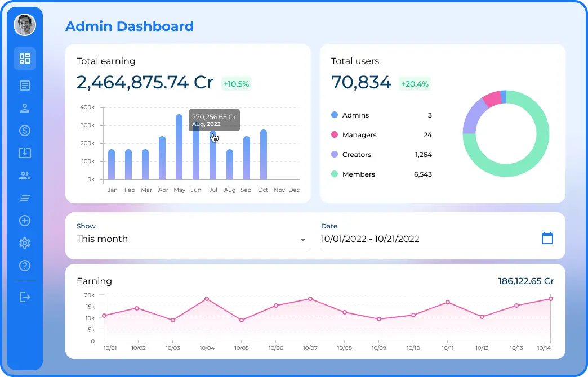Click the '10/09' date axis label

(x=378, y=348)
